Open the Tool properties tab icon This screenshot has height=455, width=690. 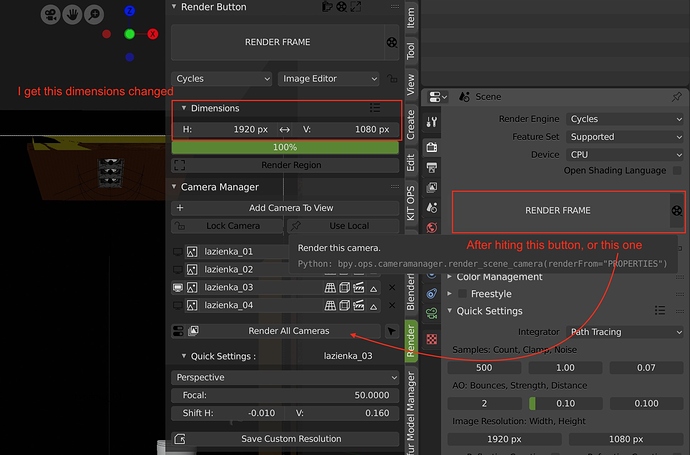(x=432, y=122)
